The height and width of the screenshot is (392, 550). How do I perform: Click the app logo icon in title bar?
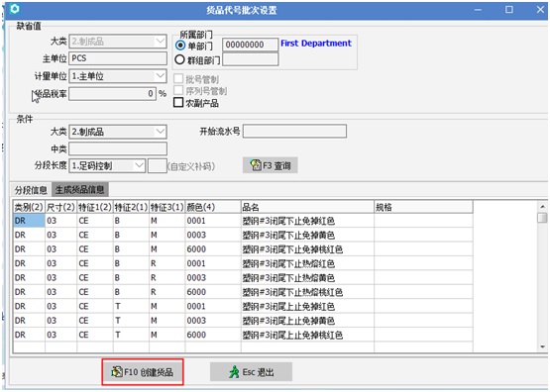pos(15,9)
